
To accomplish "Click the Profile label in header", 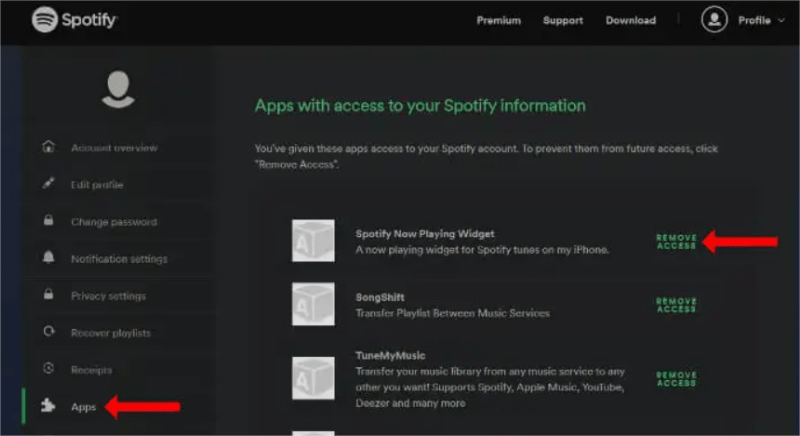I will click(754, 20).
